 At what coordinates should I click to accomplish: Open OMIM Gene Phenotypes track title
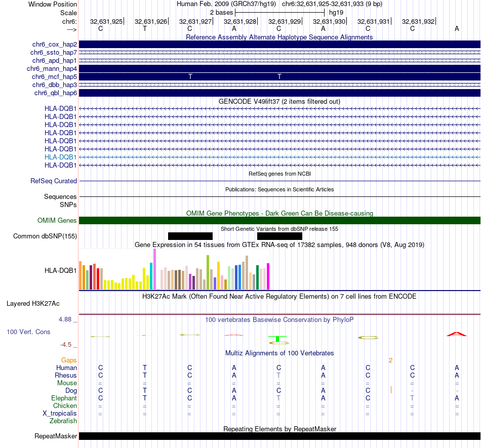tap(279, 213)
